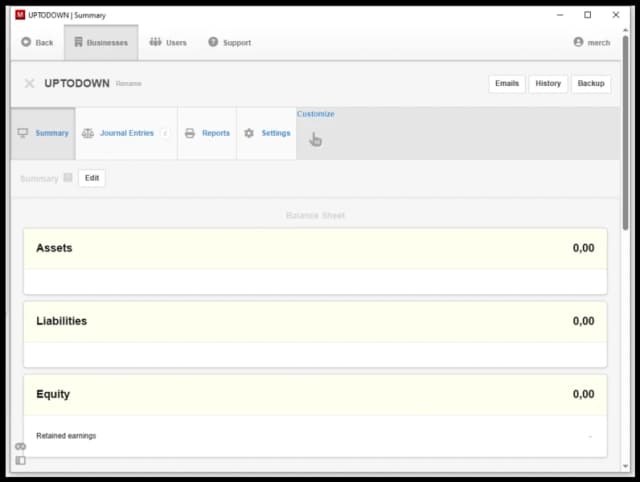Click the Equity 0,00 total
This screenshot has width=640, height=482.
(583, 394)
